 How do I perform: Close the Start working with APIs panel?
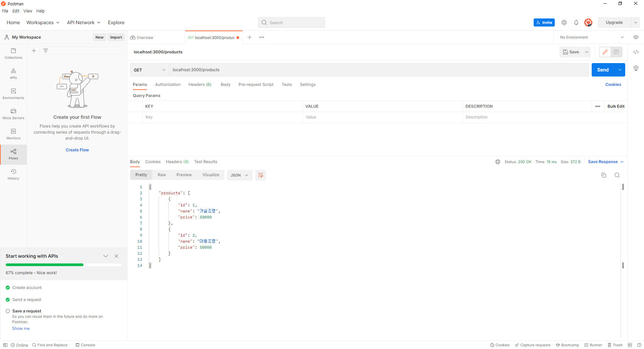coord(116,256)
